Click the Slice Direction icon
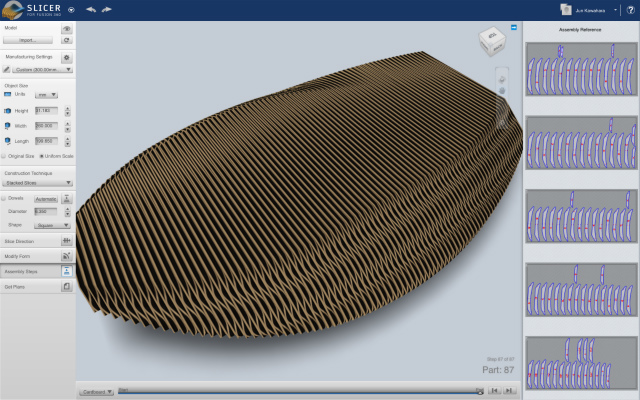 click(67, 241)
